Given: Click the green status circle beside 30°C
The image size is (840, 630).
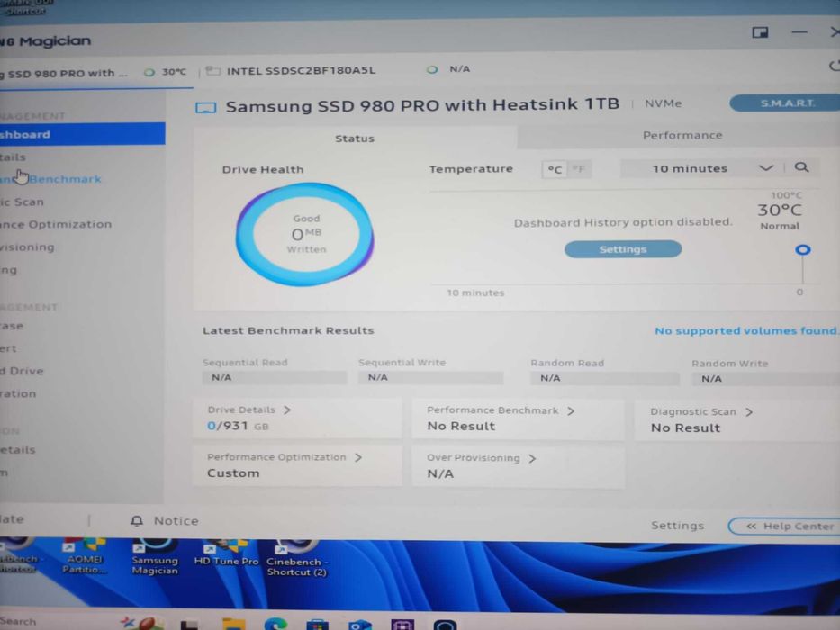Looking at the screenshot, I should 149,72.
